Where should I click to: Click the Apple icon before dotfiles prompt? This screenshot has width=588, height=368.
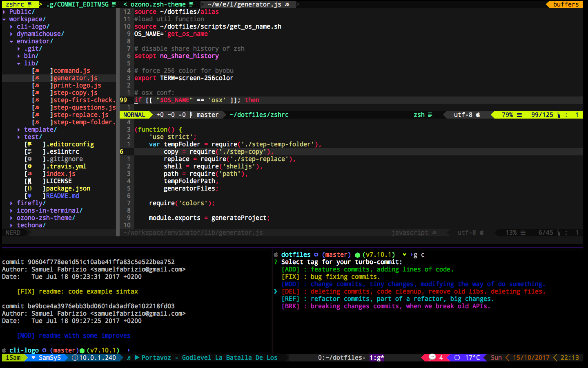[276, 255]
